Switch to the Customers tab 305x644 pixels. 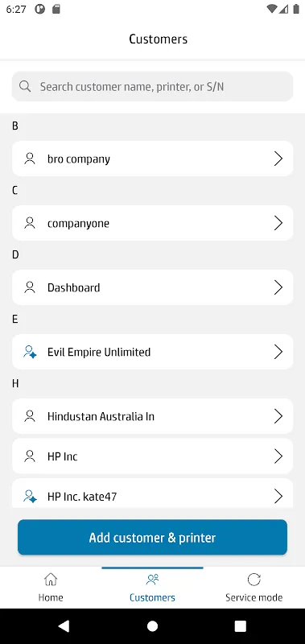coord(152,588)
